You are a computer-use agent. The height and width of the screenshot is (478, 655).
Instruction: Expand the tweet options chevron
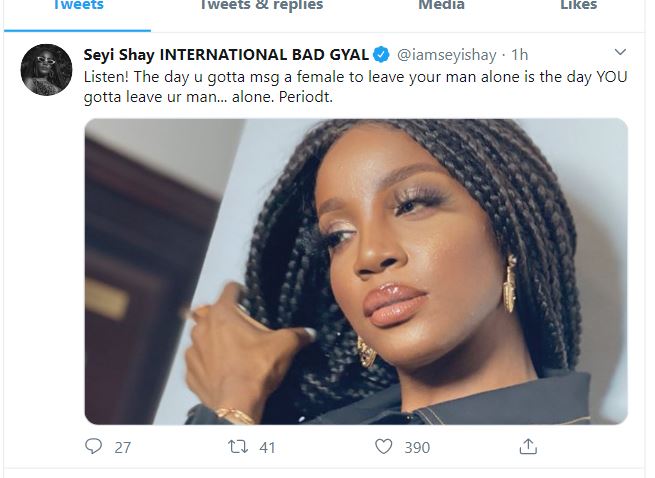click(620, 52)
